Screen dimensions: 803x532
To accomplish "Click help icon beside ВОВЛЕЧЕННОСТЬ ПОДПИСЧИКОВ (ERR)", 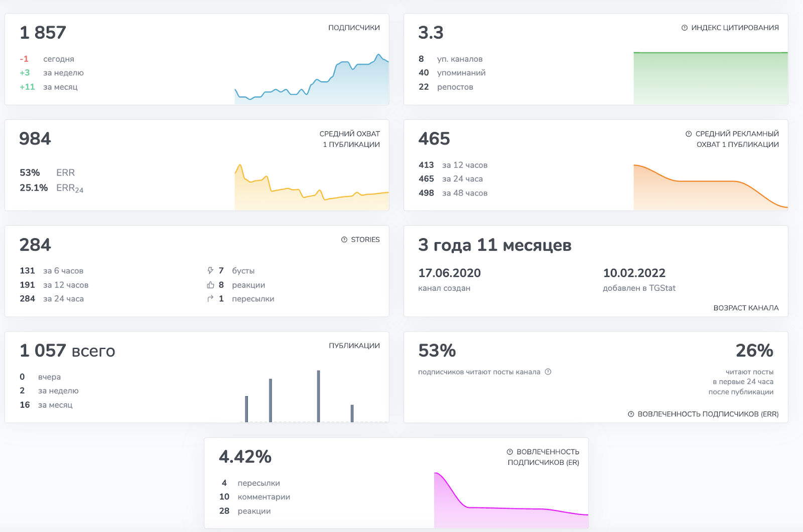I will [x=631, y=414].
